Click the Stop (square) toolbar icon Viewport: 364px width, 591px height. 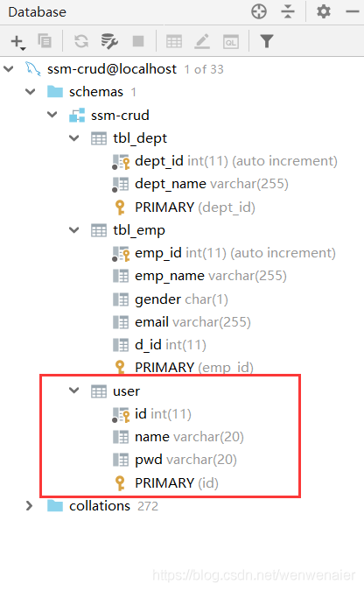tap(138, 41)
